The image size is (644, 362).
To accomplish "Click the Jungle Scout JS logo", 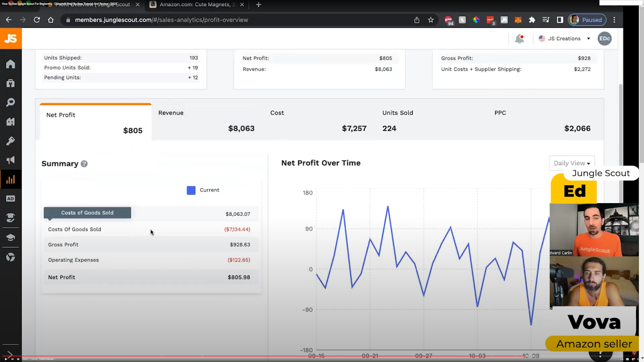I will click(x=11, y=39).
